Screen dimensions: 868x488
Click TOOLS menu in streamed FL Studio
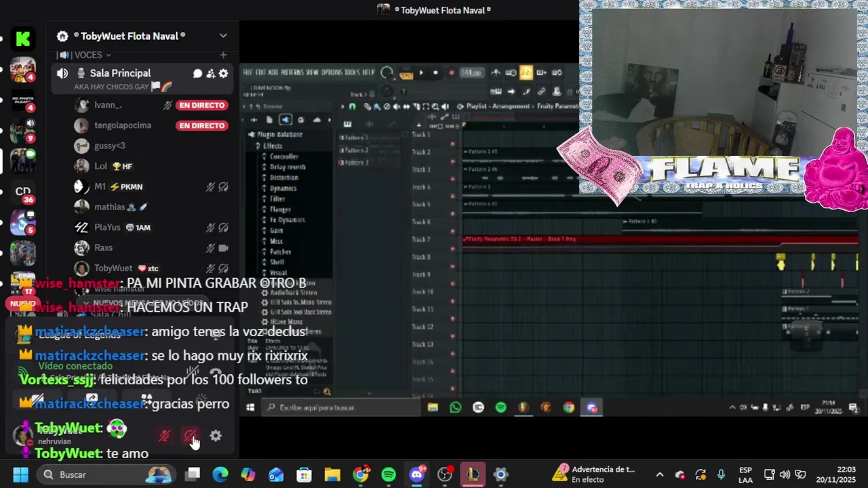coord(352,73)
